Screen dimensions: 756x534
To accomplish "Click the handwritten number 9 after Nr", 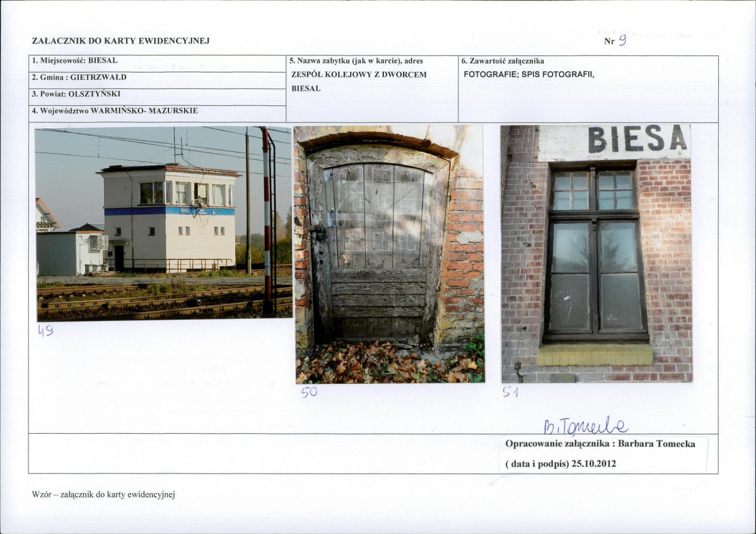I will coord(622,40).
